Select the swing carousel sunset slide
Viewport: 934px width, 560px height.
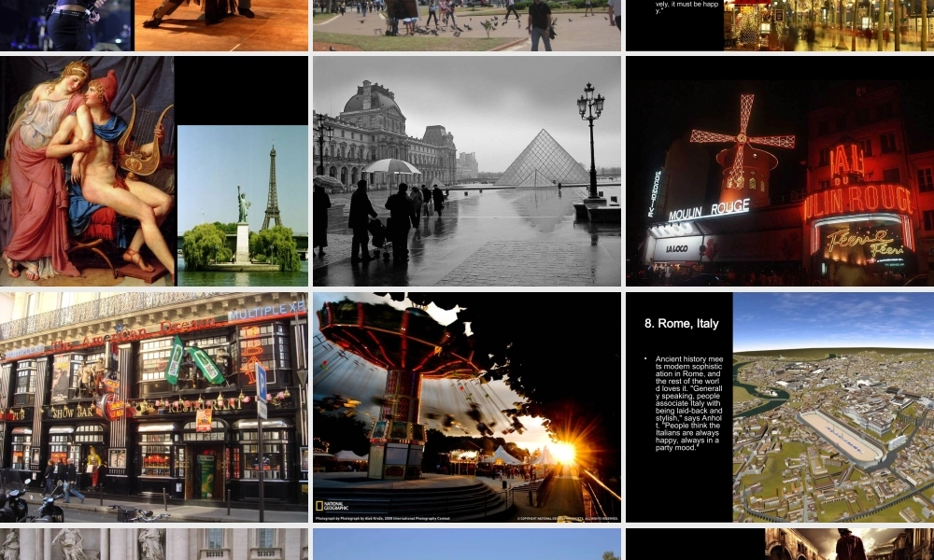466,407
